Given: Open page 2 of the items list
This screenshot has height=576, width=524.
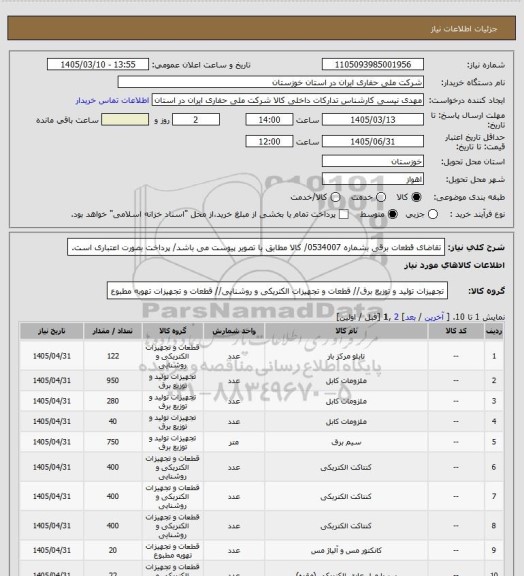Looking at the screenshot, I should coord(396,317).
